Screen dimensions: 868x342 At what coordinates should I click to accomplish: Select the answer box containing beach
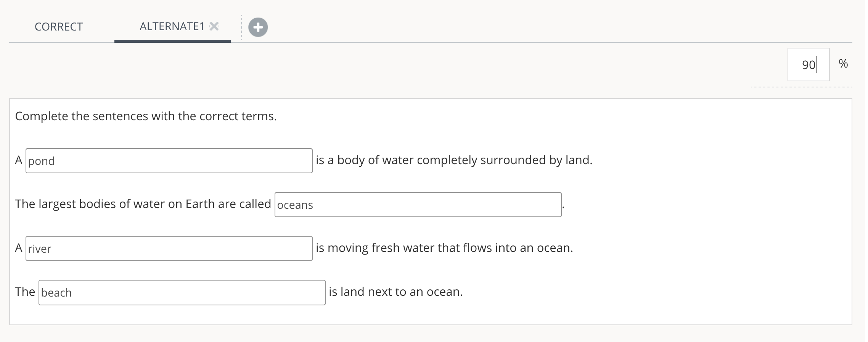tap(182, 292)
